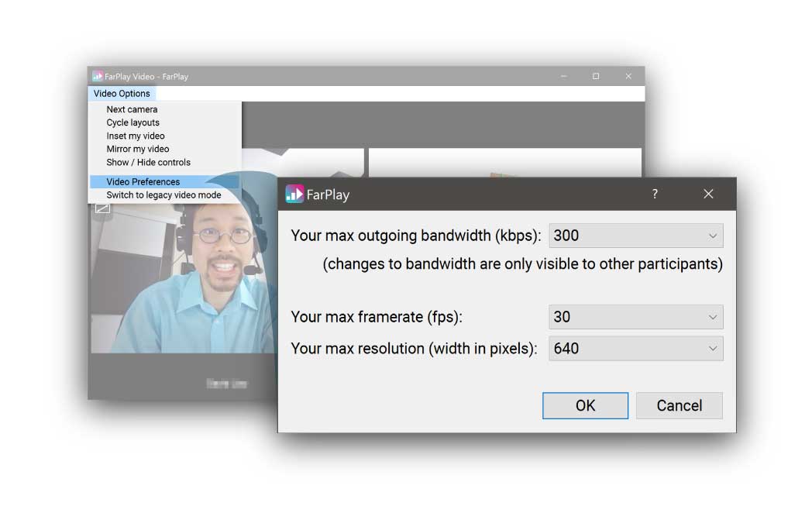This screenshot has height=513, width=812.
Task: Select Switch to legacy video mode
Action: (x=163, y=195)
